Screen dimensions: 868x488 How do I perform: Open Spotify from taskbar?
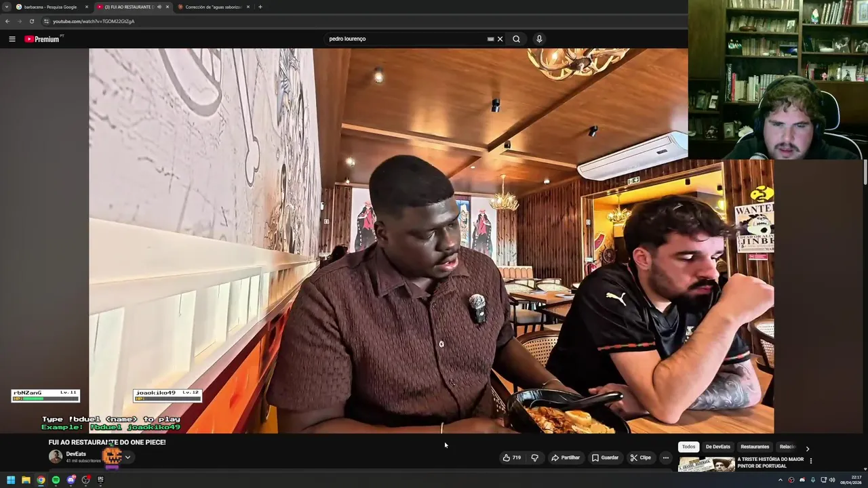coord(56,480)
